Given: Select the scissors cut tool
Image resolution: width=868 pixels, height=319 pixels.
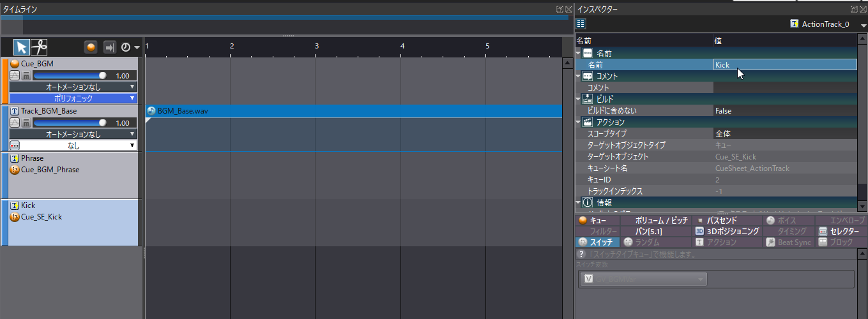Looking at the screenshot, I should tap(39, 47).
